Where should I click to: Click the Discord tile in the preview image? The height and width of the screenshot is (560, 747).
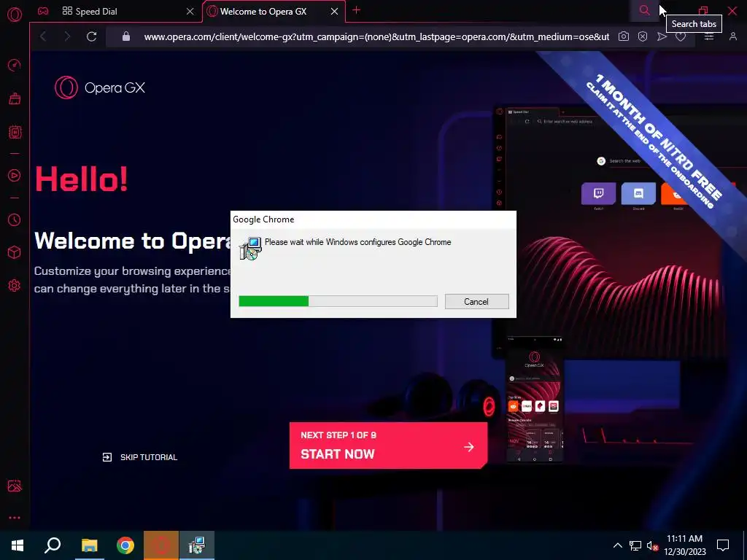pyautogui.click(x=638, y=193)
